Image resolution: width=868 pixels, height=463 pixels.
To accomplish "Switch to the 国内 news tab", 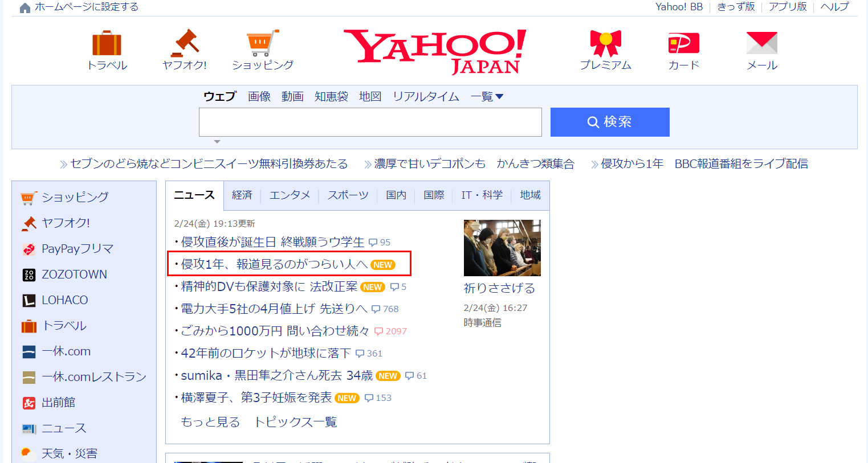I will 397,195.
